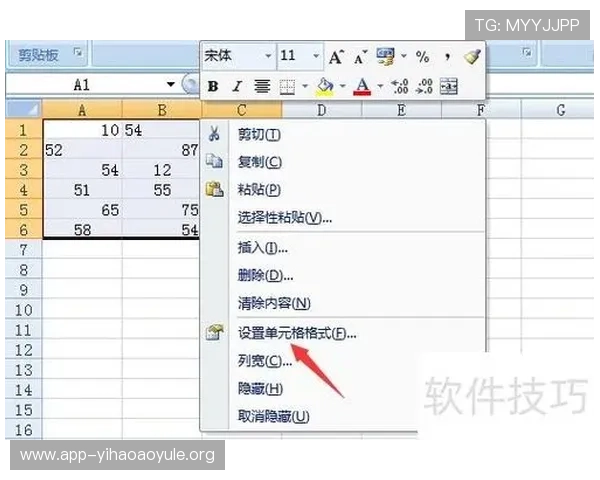
Task: Select row 13 header
Action: (23, 370)
